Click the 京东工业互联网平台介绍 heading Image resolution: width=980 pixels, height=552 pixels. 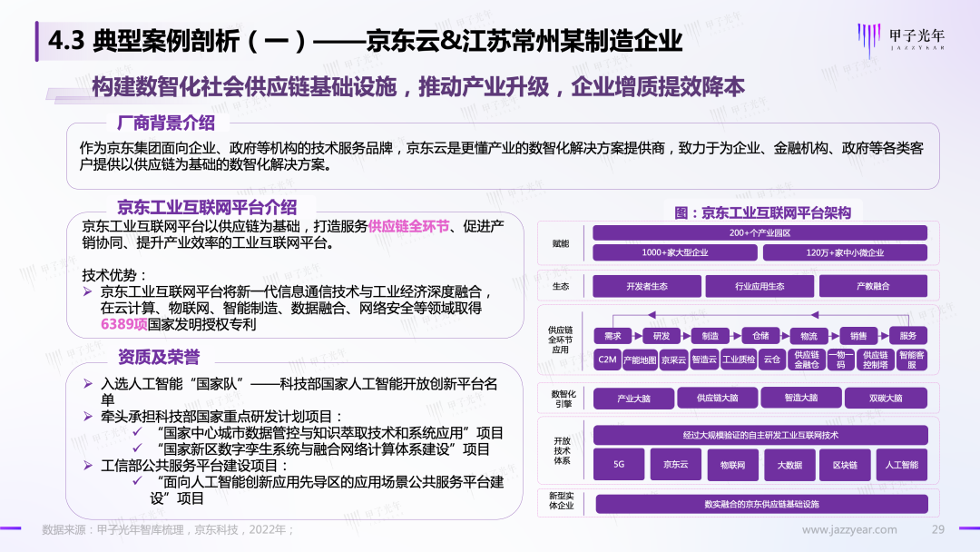[x=207, y=208]
